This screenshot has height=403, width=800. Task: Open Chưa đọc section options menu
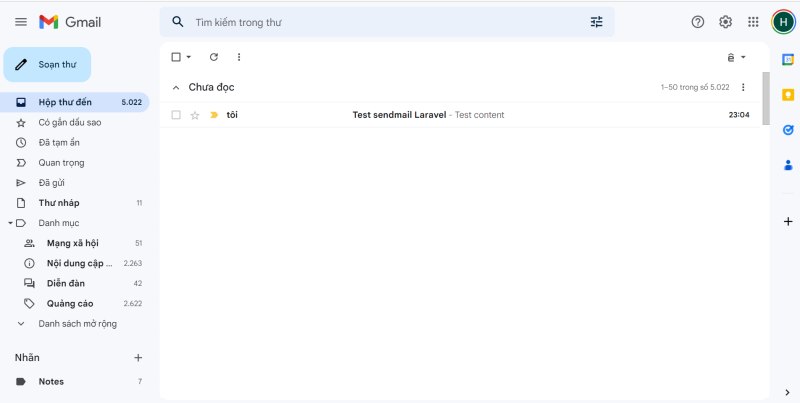pyautogui.click(x=743, y=87)
